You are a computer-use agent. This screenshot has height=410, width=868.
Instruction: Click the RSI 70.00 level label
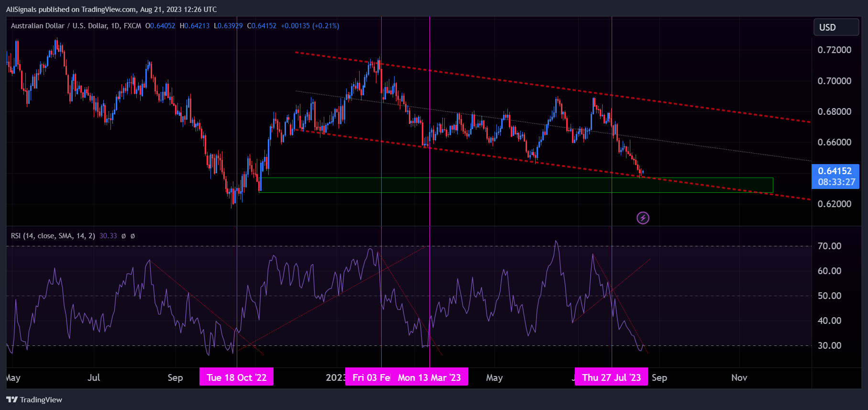[829, 246]
